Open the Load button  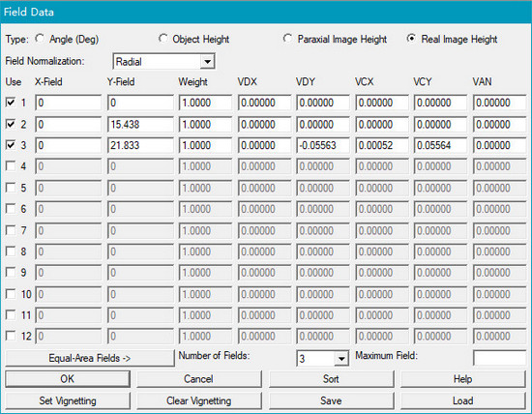(462, 400)
